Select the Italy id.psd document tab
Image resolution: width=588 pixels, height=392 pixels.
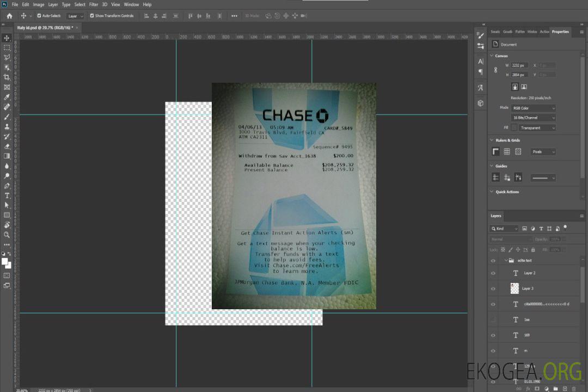(47, 28)
